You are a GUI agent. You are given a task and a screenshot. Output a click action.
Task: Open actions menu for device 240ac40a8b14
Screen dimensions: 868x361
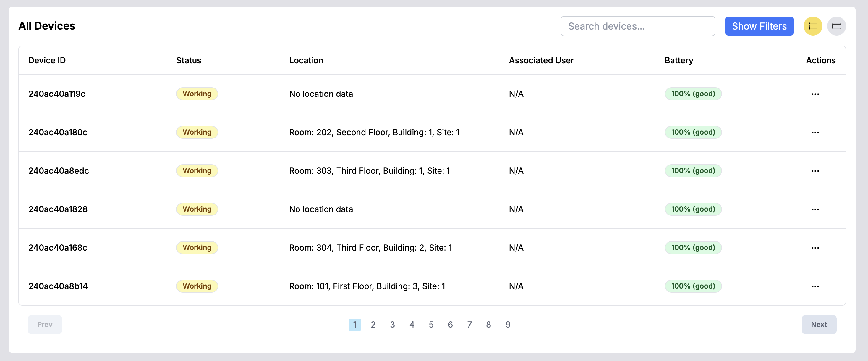(x=815, y=286)
